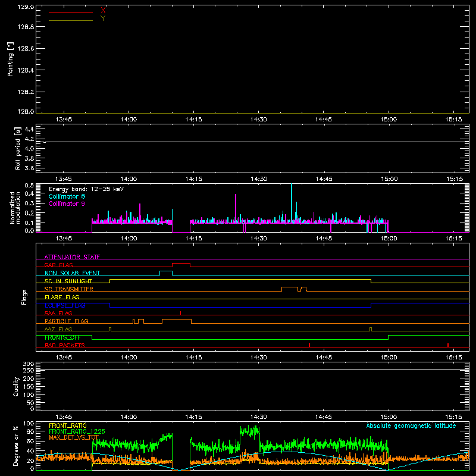The image size is (476, 476).
Task: Click the 100 tick on Quality axis
Action: click(28, 395)
